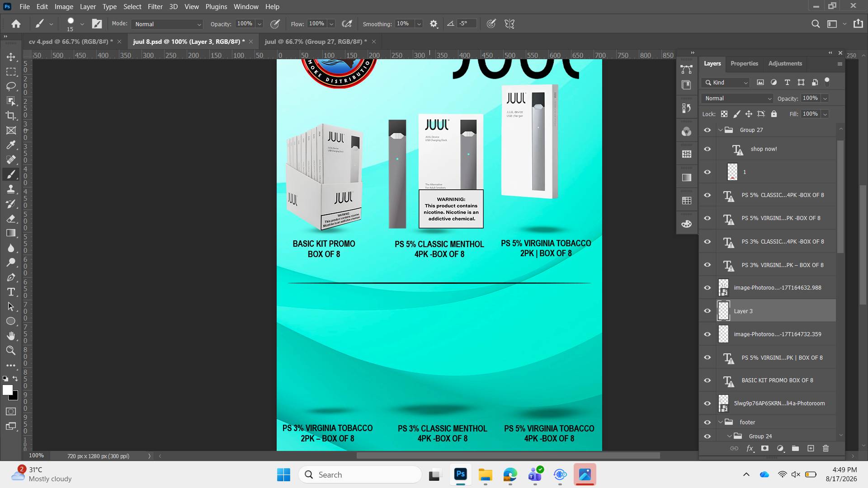Delete layer using trash icon
Screen dimensions: 868x488
point(826,448)
